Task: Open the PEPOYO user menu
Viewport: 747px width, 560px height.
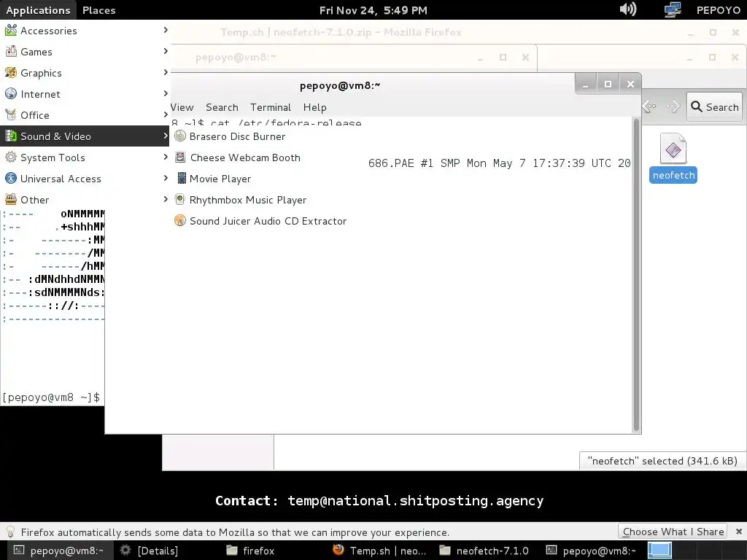Action: coord(718,10)
